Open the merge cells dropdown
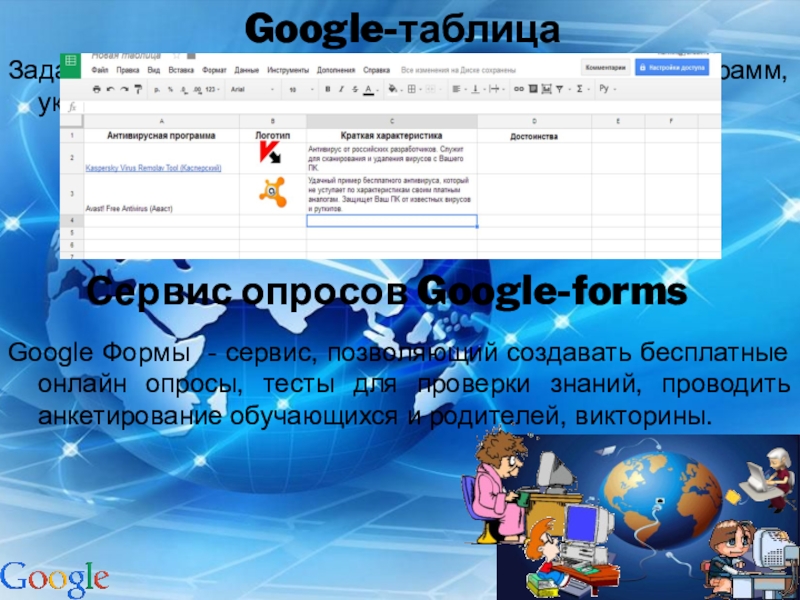Viewport: 800px width, 600px height. tap(433, 89)
